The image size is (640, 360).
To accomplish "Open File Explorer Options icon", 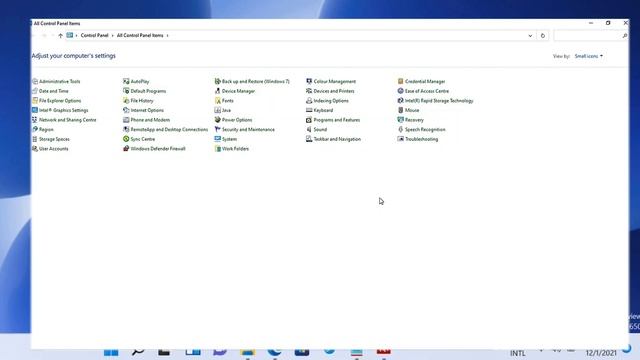I will [x=35, y=100].
